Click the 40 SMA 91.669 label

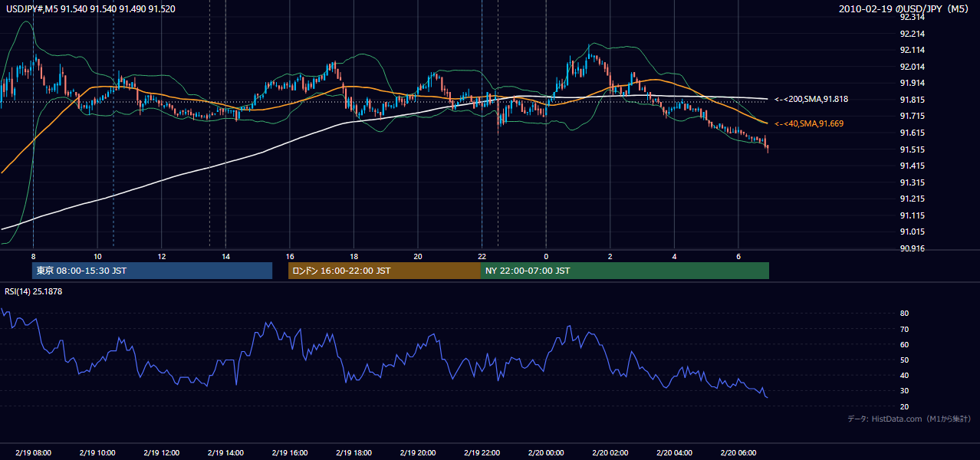808,123
